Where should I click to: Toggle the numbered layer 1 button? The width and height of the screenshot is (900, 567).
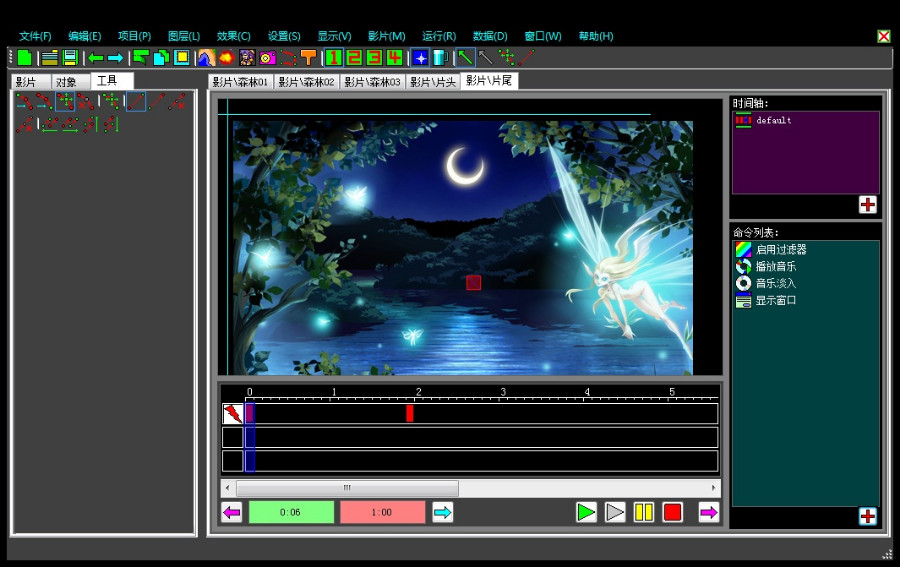pos(334,58)
